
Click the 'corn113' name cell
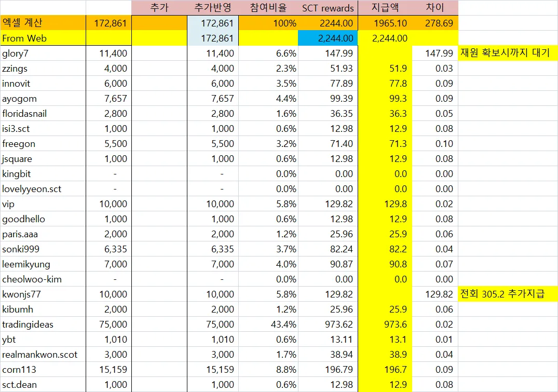coord(43,370)
